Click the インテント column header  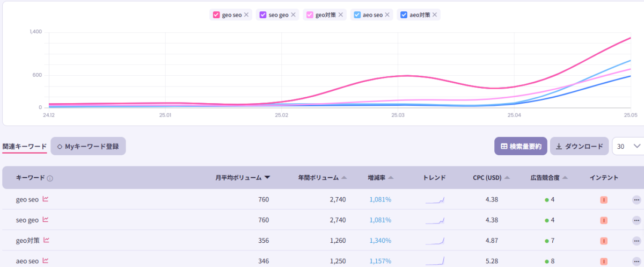click(x=604, y=177)
